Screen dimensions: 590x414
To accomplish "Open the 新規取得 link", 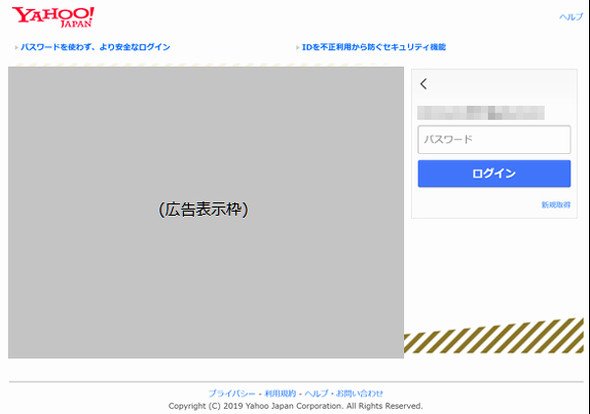I will pos(556,205).
